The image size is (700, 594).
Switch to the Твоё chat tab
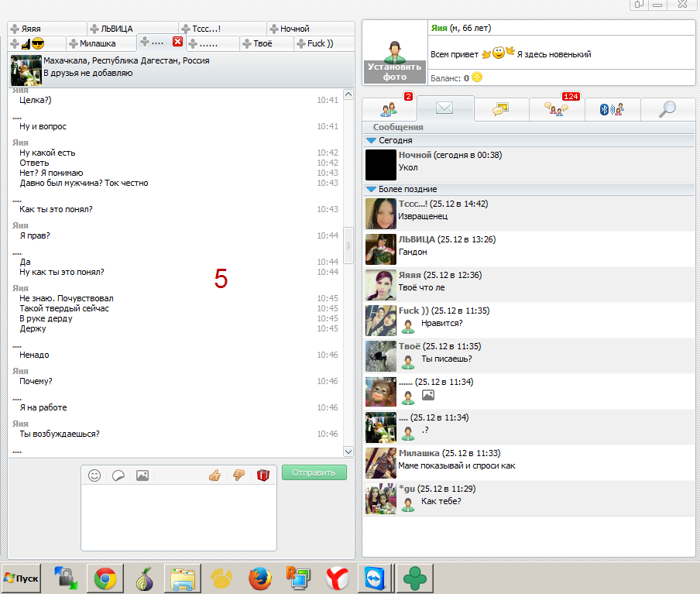pos(266,43)
